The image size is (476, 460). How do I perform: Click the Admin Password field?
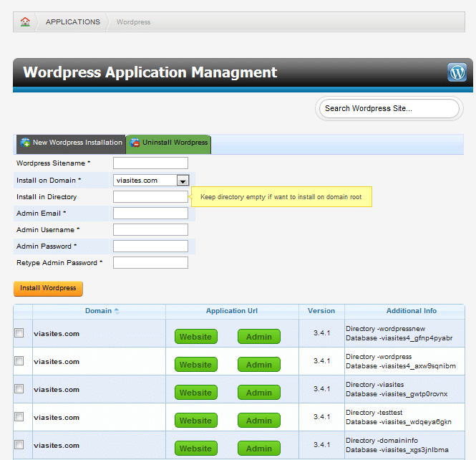click(150, 246)
